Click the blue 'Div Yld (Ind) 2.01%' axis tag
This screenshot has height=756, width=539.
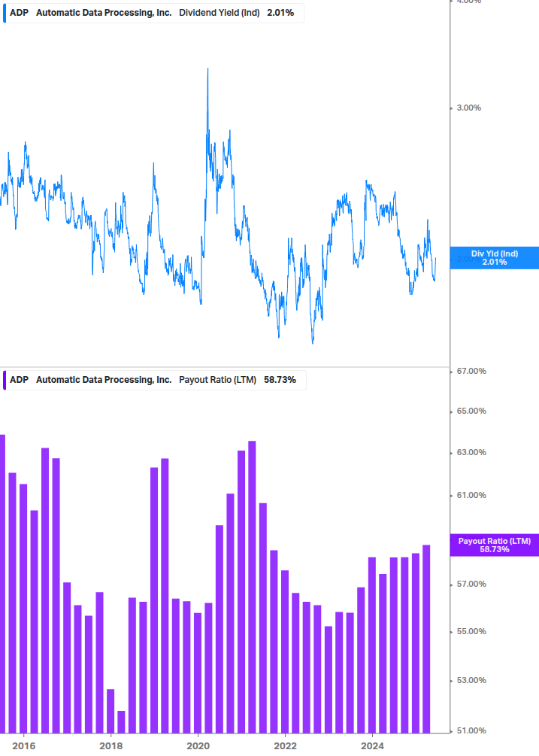[495, 258]
